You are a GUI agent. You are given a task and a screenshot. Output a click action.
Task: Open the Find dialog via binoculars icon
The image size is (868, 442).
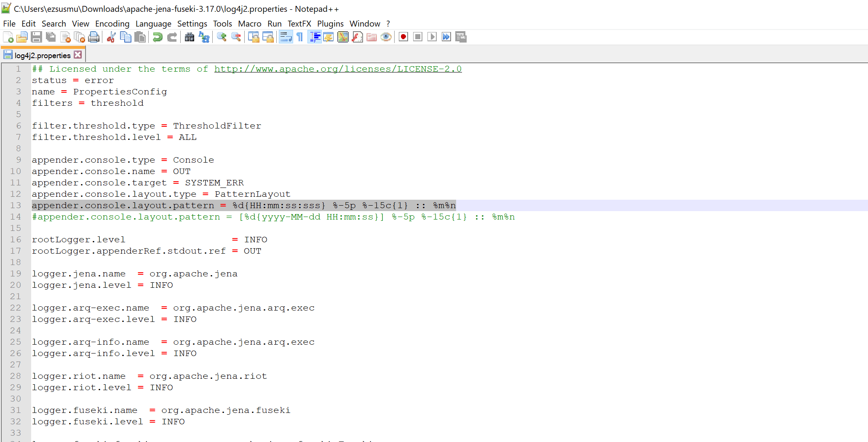point(190,37)
